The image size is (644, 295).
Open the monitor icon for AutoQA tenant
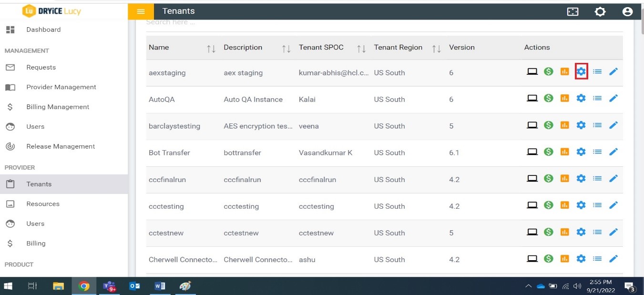[x=532, y=98]
